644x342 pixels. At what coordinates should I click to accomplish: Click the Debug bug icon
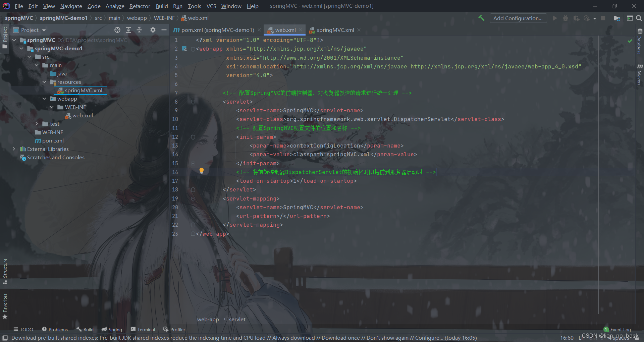(566, 18)
